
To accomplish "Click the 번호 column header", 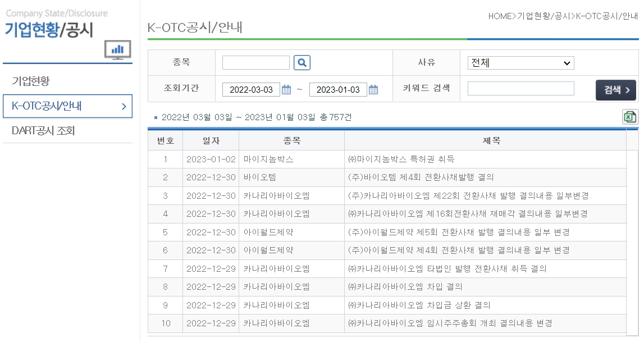I will (x=166, y=140).
